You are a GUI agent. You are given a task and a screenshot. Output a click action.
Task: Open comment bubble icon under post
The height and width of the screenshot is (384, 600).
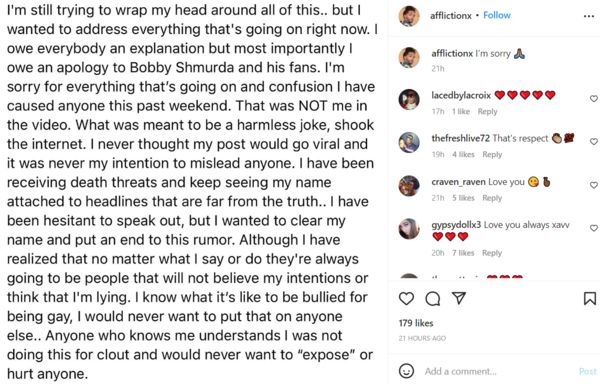click(x=432, y=299)
